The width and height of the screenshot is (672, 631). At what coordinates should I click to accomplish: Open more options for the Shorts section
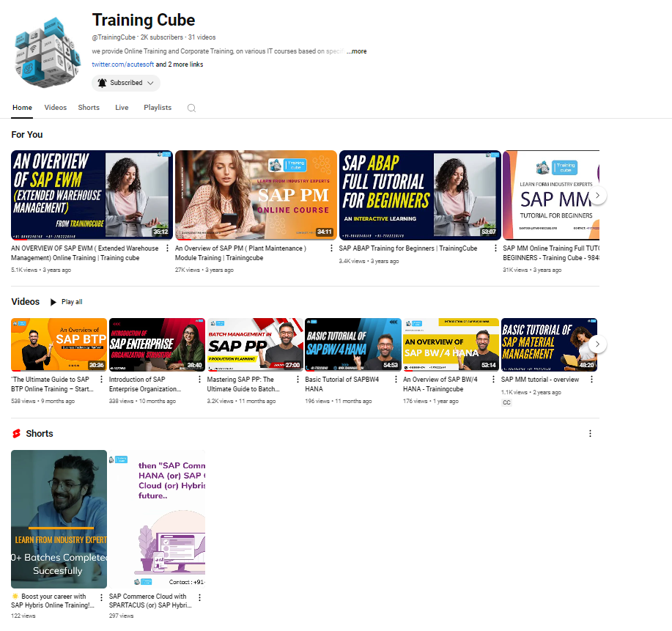pos(590,434)
